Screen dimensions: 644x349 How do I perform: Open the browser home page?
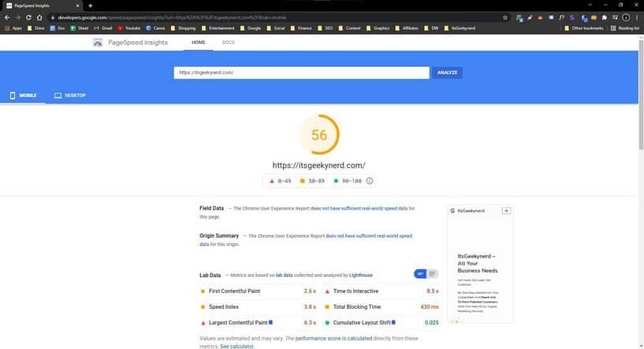(x=39, y=17)
